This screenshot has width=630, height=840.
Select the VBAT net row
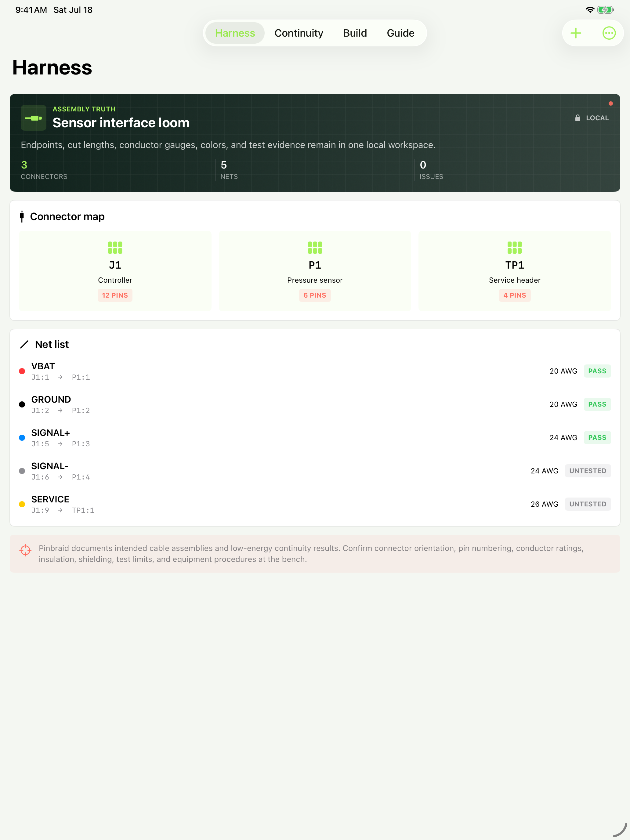pos(315,371)
